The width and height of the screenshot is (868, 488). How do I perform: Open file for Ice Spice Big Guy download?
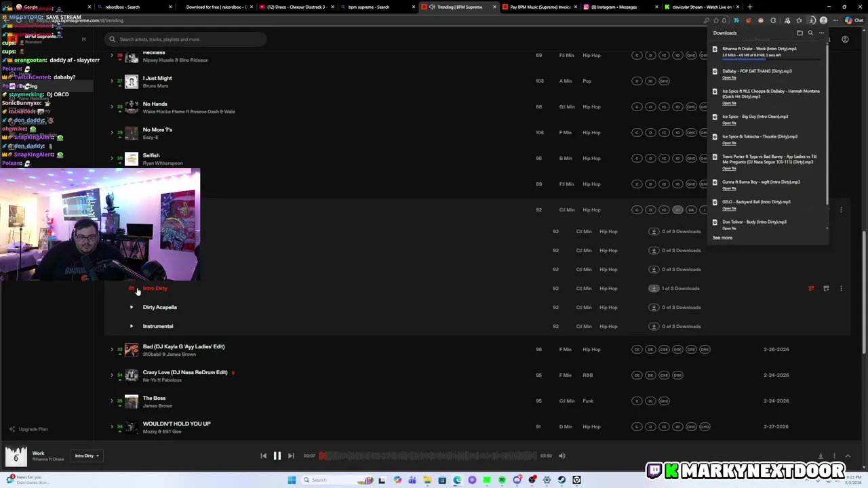pyautogui.click(x=729, y=123)
